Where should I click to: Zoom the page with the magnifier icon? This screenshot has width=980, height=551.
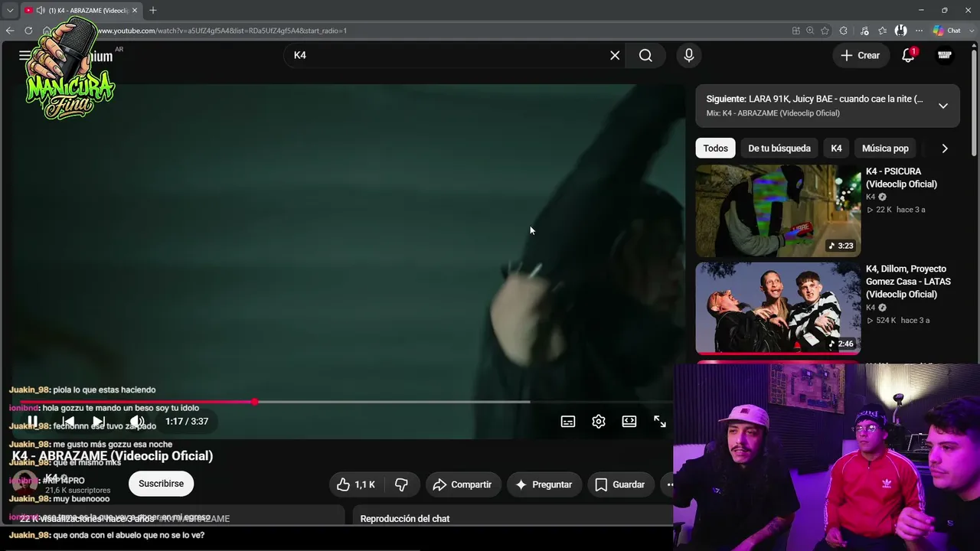coord(810,31)
